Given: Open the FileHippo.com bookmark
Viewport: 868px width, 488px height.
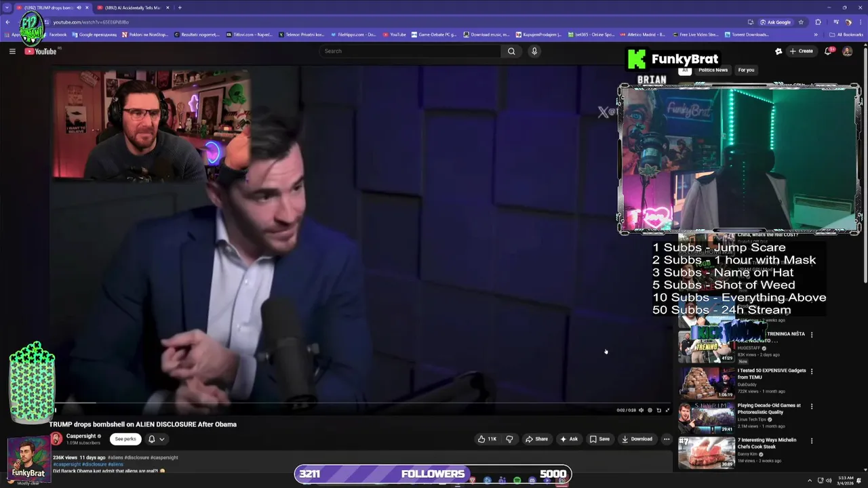Looking at the screenshot, I should click(x=353, y=35).
